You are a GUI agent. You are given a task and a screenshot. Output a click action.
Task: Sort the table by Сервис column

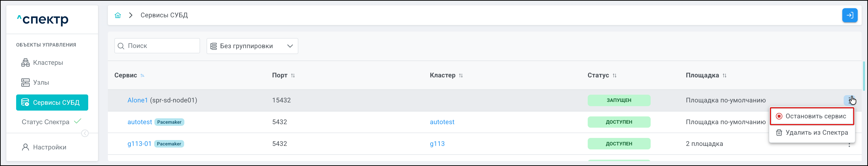(142, 76)
